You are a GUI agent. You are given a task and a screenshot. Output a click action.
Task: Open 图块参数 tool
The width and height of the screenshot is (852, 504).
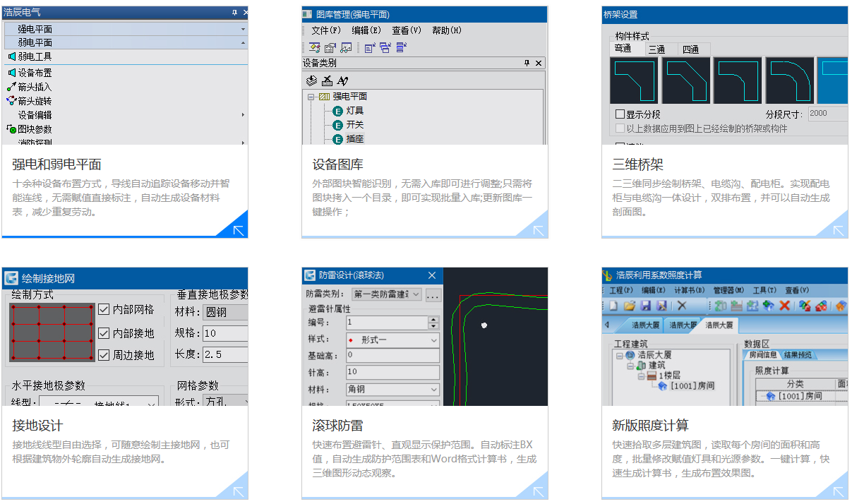pyautogui.click(x=30, y=129)
